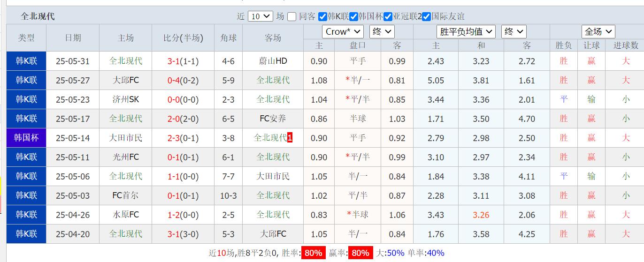The width and height of the screenshot is (644, 262).
Task: Select the purple 韩国杯 match type label
Action: point(26,138)
